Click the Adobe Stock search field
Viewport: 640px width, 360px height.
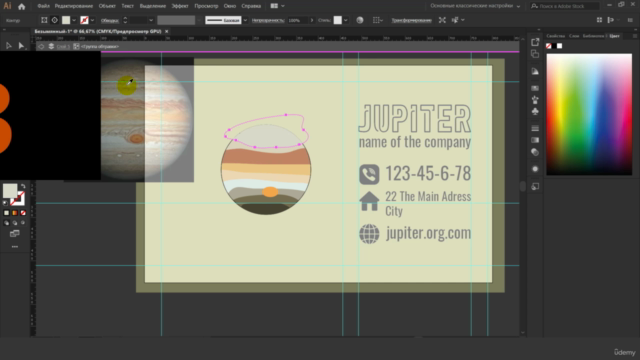pos(565,6)
